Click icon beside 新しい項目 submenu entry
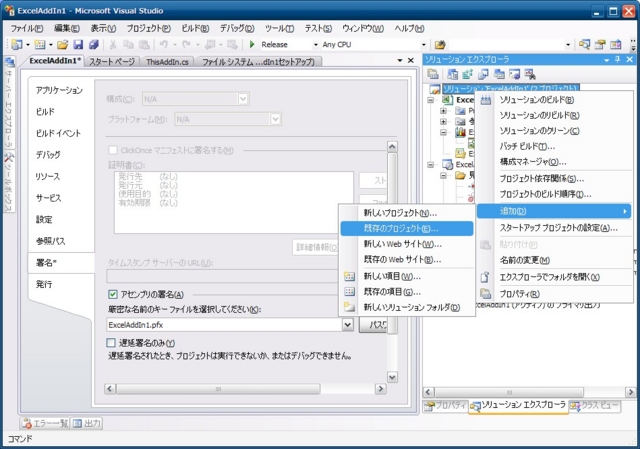The width and height of the screenshot is (640, 449). (349, 276)
